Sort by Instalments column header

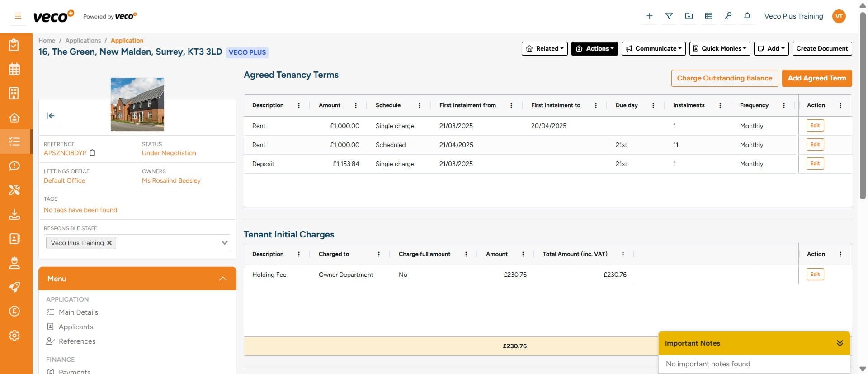(x=689, y=105)
